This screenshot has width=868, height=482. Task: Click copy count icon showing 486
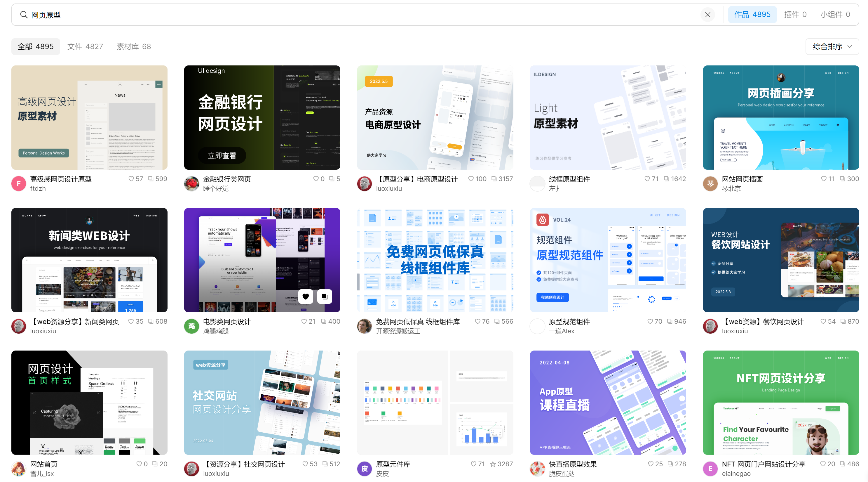point(842,464)
